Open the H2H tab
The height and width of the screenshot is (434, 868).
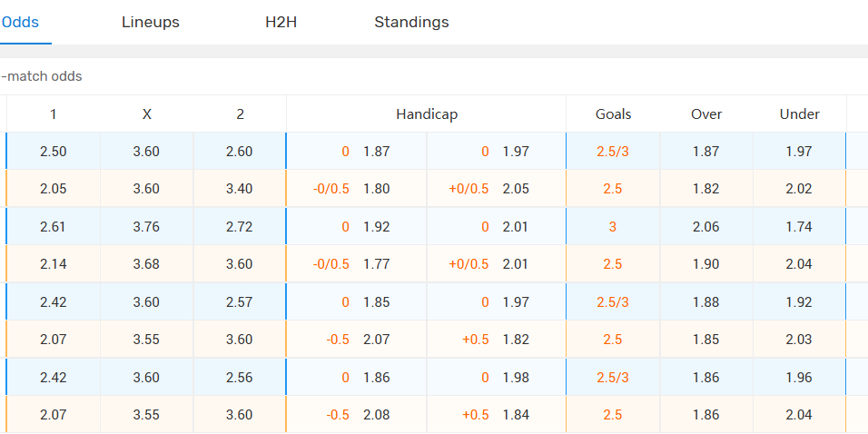pos(281,22)
